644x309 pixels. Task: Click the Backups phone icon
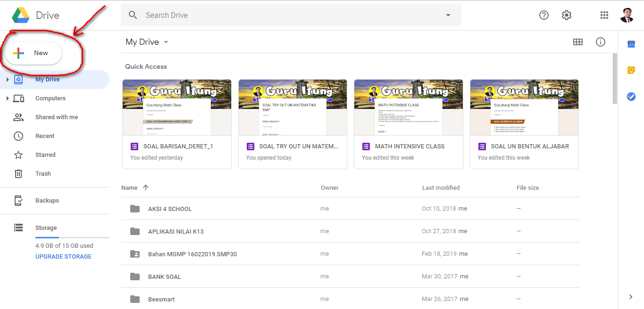click(18, 201)
